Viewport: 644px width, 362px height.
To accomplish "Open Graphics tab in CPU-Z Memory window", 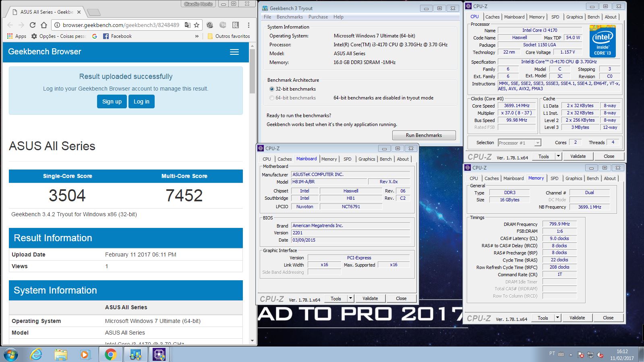I will tap(574, 178).
